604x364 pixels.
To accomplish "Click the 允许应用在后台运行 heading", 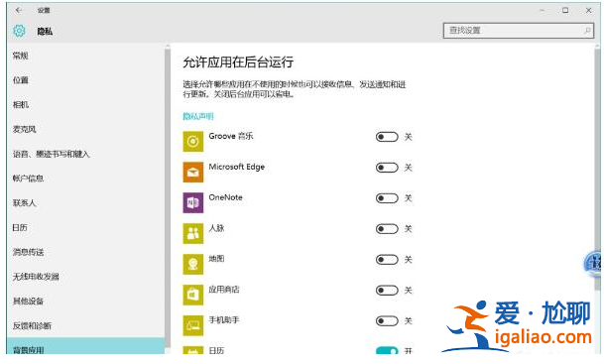I will tap(238, 62).
